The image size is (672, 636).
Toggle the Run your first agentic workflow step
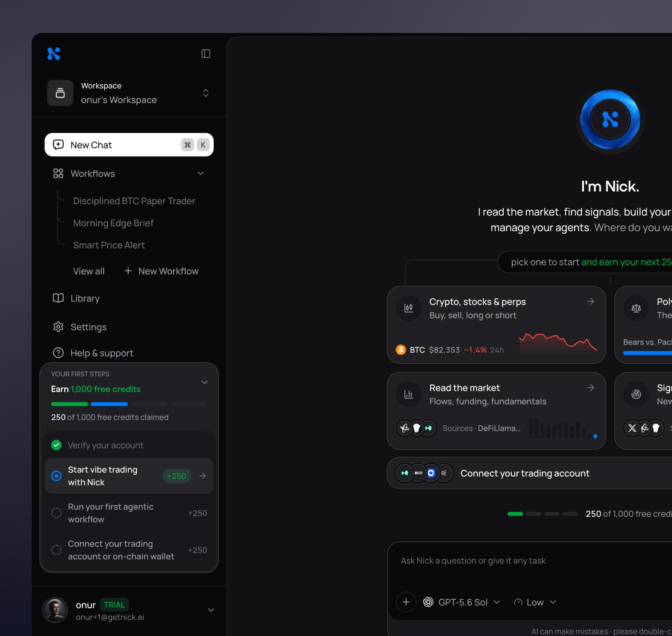tap(56, 512)
